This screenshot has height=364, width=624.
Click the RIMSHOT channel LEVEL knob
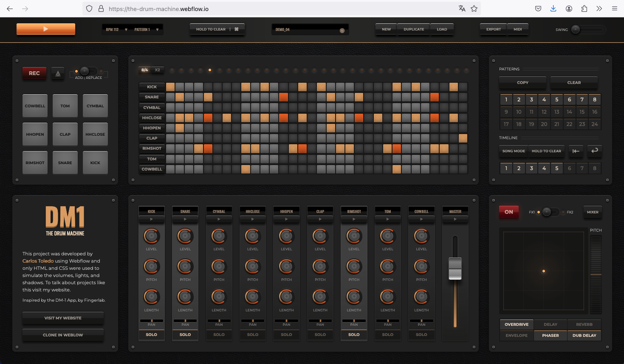[354, 236]
